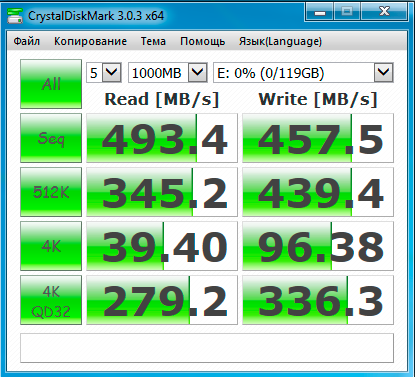Run the 4K random test
This screenshot has height=377, width=415.
pyautogui.click(x=51, y=246)
